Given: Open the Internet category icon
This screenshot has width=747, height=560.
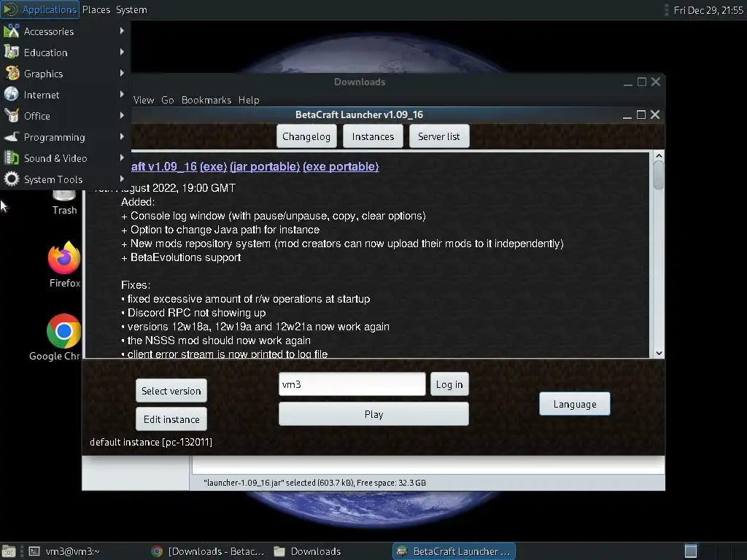Looking at the screenshot, I should 12,94.
